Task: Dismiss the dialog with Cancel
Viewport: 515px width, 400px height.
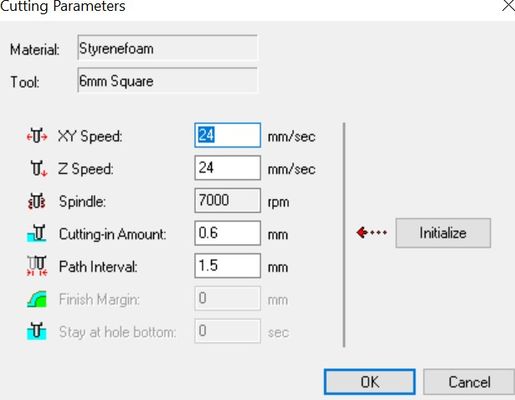Action: [469, 382]
